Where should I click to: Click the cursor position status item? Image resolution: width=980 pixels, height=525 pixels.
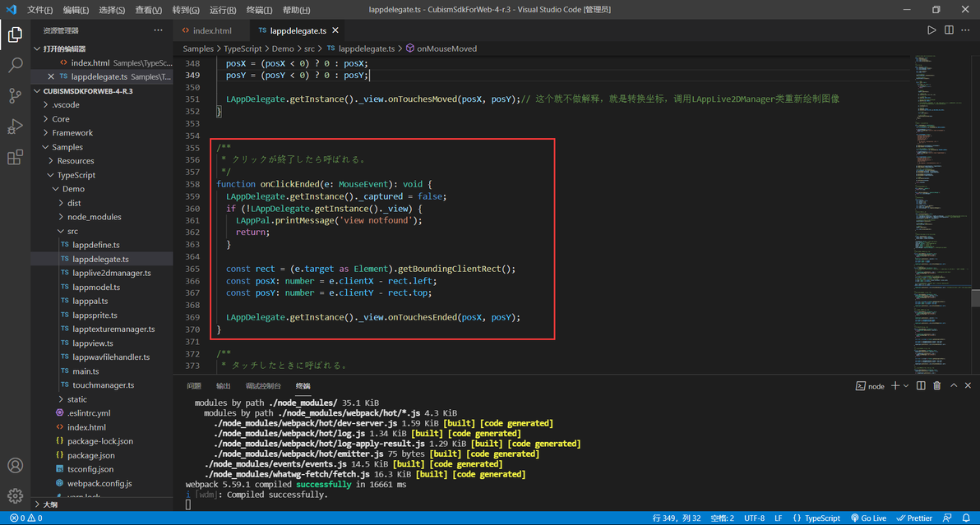(x=677, y=518)
